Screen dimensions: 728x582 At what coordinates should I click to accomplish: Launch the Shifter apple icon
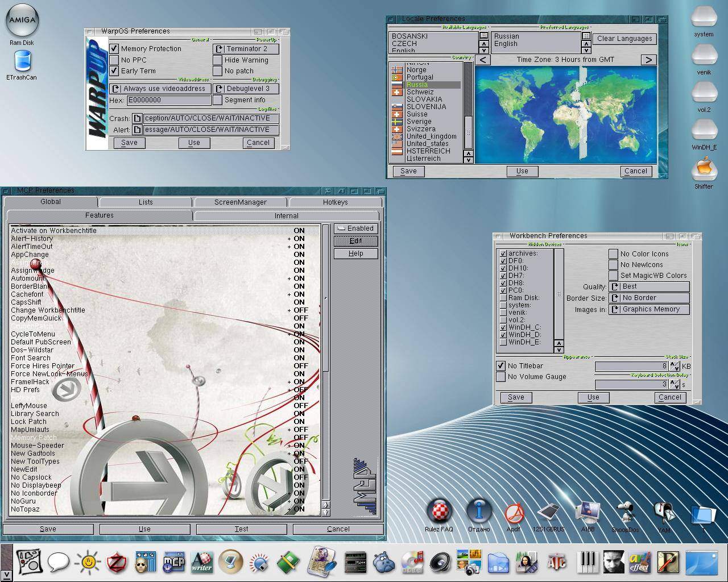pyautogui.click(x=704, y=168)
